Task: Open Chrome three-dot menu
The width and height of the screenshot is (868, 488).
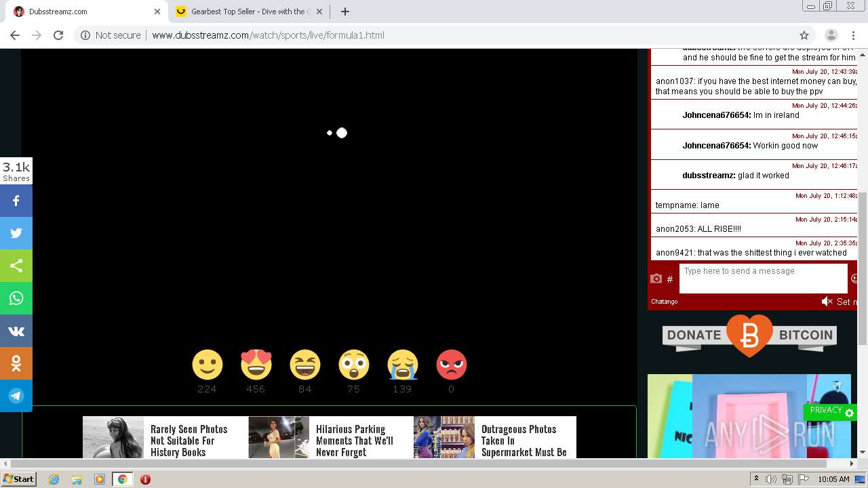Action: (853, 35)
